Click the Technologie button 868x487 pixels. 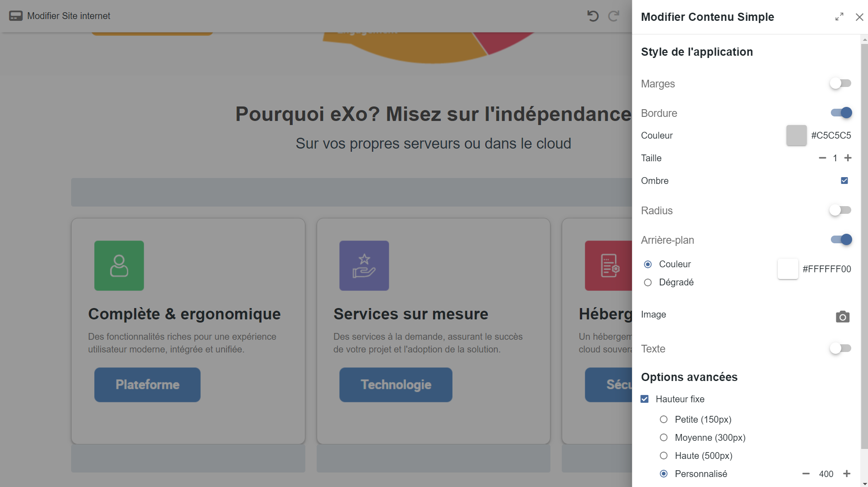395,385
